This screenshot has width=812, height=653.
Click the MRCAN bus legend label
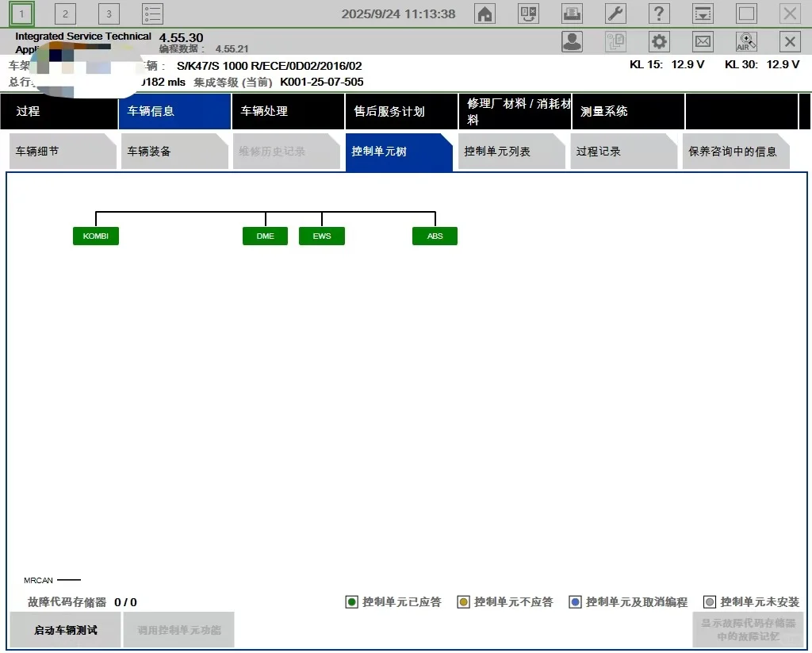point(38,581)
